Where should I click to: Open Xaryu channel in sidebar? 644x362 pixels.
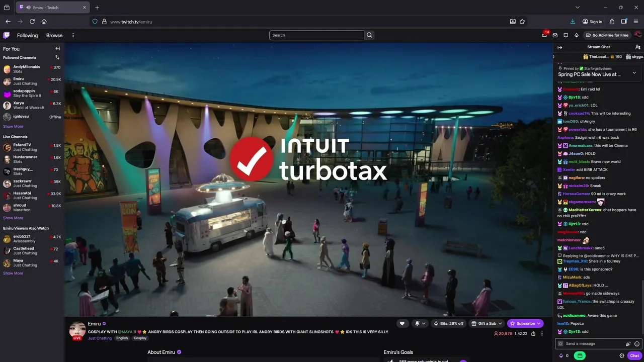pyautogui.click(x=32, y=106)
